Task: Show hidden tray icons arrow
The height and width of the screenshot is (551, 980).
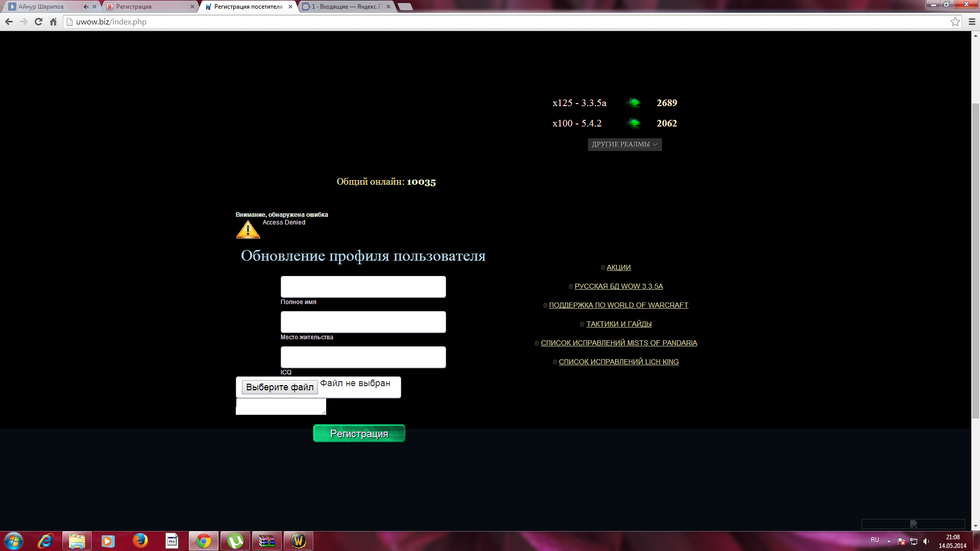Action: (889, 541)
